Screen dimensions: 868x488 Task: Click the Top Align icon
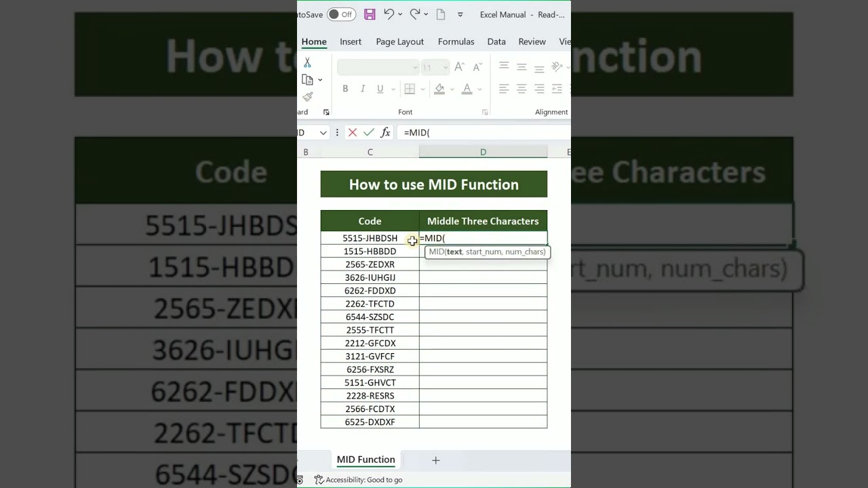[504, 66]
